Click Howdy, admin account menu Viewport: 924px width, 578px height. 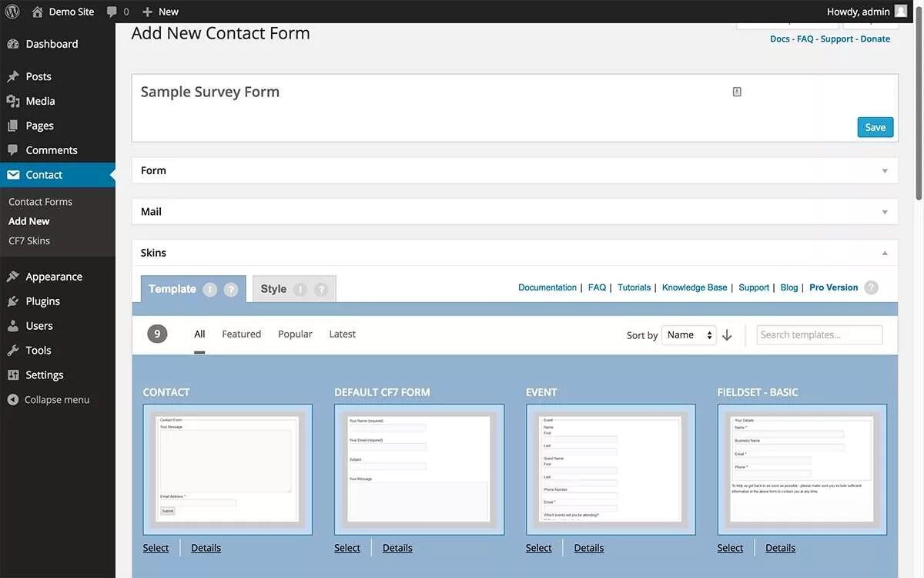[x=867, y=12]
